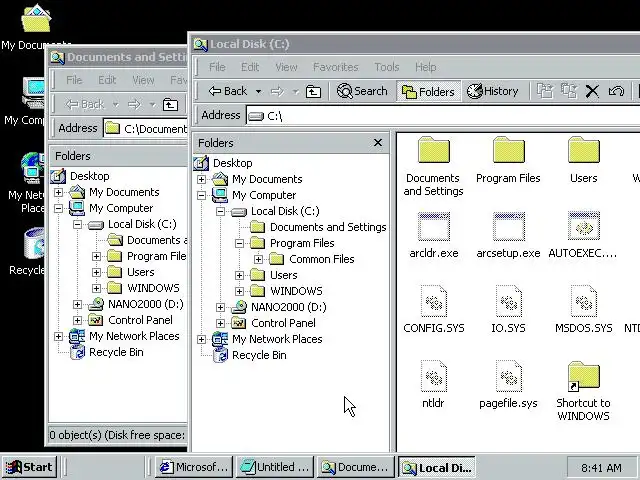Select the CONFIG.SYS file icon

click(x=433, y=301)
